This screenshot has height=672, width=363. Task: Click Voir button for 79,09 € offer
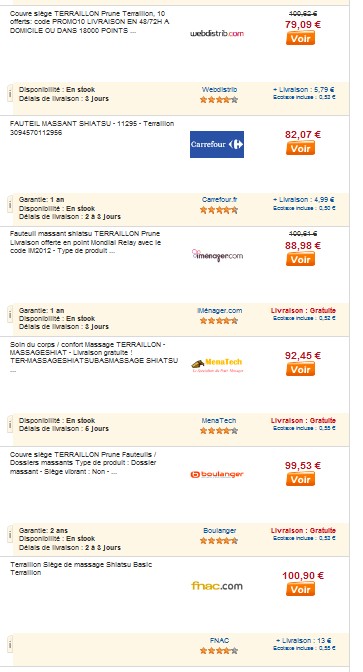(300, 38)
